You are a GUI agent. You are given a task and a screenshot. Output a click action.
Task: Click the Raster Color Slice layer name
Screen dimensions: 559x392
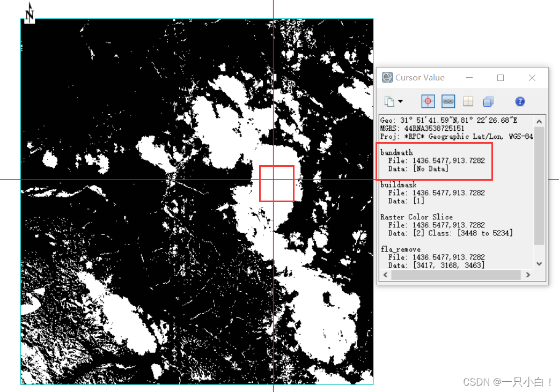[416, 217]
